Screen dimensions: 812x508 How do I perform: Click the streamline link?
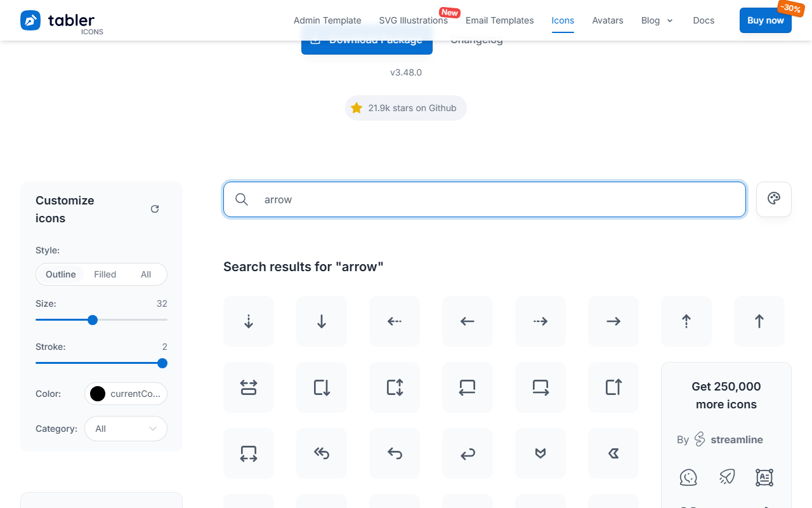728,439
